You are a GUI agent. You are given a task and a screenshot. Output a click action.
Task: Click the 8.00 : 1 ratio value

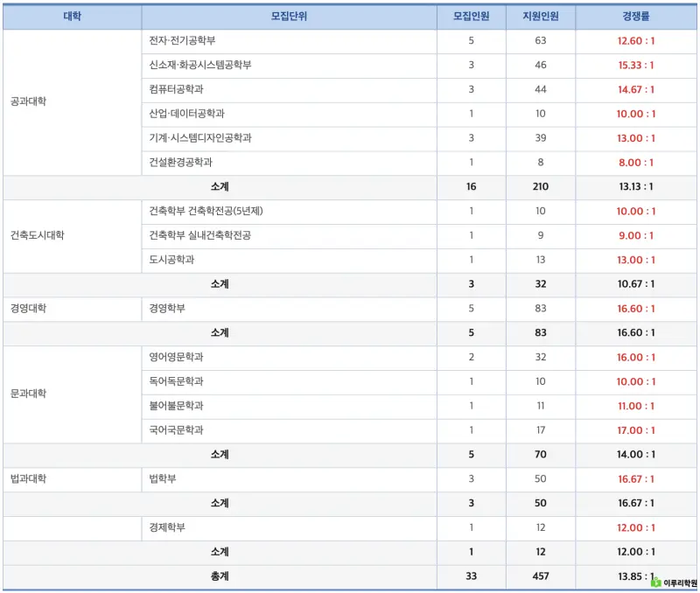coord(636,163)
